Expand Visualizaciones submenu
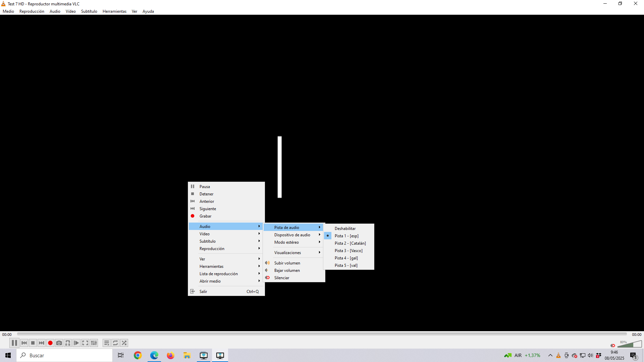The image size is (644, 362). coord(294,253)
